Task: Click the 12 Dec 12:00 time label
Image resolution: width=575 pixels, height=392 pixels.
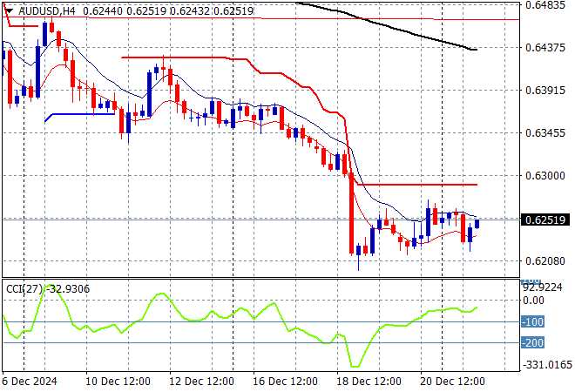Action: [x=202, y=382]
